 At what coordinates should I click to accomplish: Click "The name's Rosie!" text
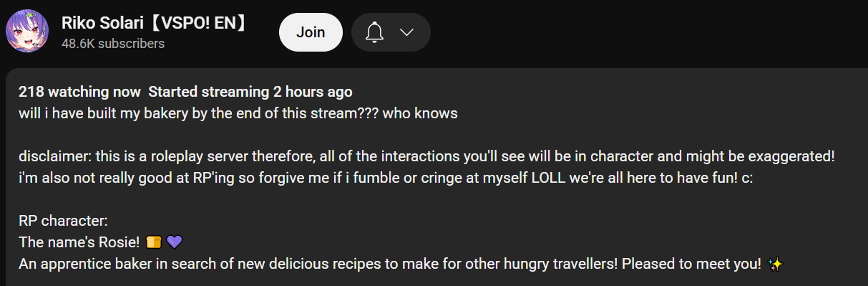point(79,242)
